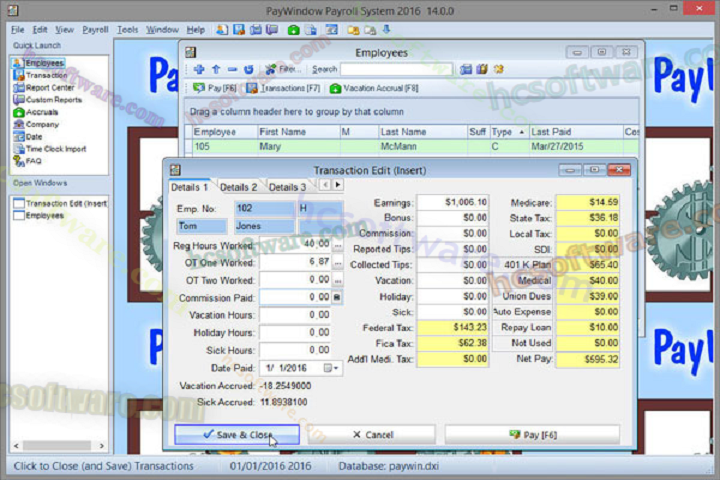
Task: Click the Vacation Hours input field
Action: click(295, 315)
